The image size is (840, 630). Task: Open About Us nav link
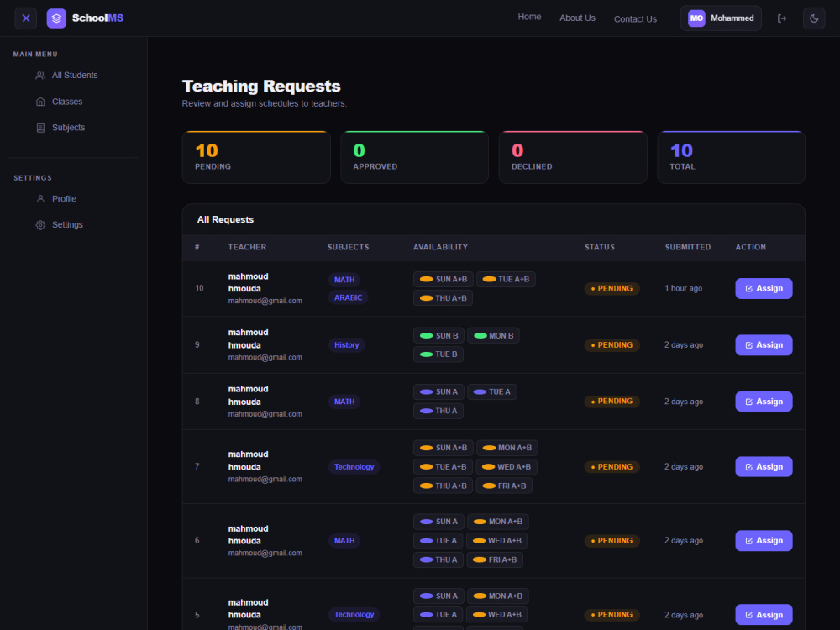tap(577, 18)
